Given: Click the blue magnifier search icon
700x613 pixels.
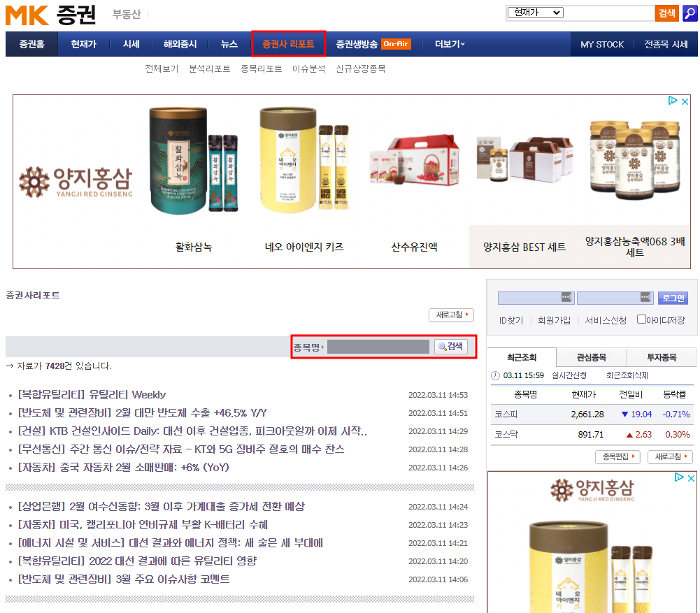Looking at the screenshot, I should tap(690, 13).
